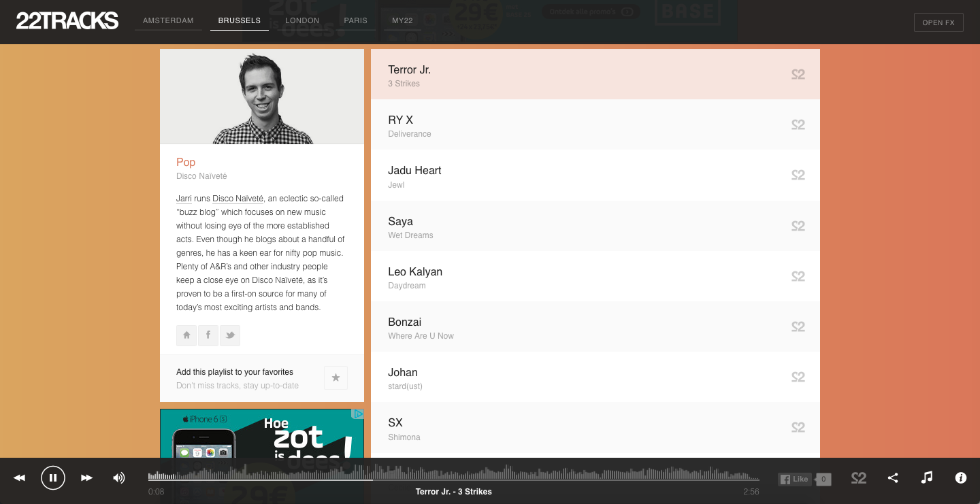Viewport: 980px width, 504px height.
Task: Open the curator Facebook icon
Action: tap(208, 335)
